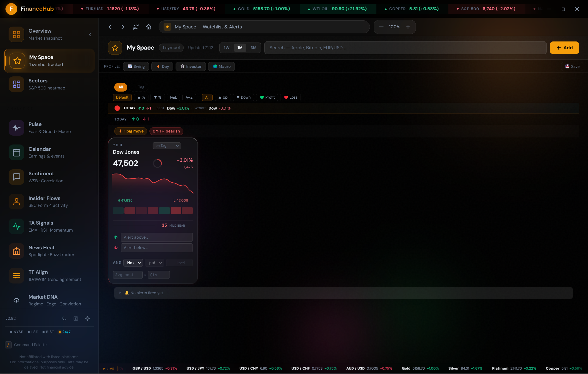The image size is (588, 374).
Task: Click the FinanceHub logo icon
Action: 11,9
